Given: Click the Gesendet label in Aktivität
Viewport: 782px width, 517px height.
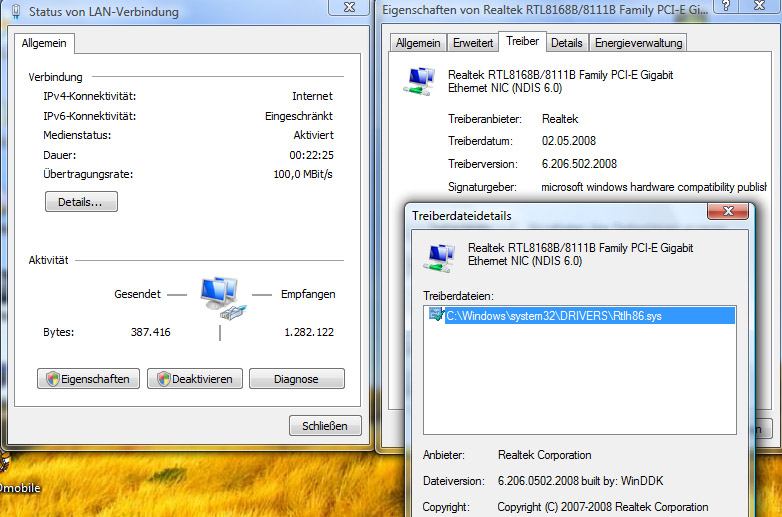Looking at the screenshot, I should pyautogui.click(x=137, y=294).
